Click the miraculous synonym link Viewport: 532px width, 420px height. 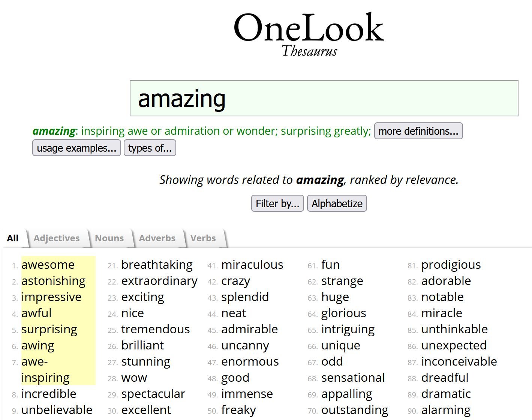point(252,265)
